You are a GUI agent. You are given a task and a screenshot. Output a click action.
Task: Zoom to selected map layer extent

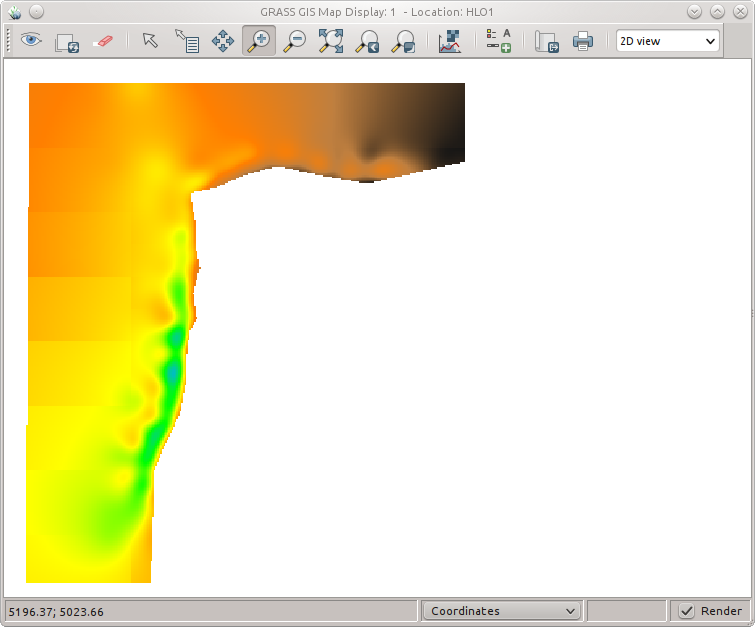pos(331,41)
